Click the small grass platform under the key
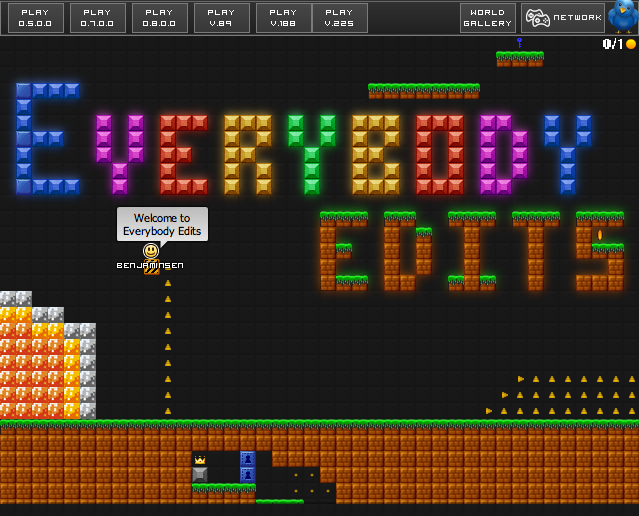Image resolution: width=639 pixels, height=516 pixels. click(520, 59)
